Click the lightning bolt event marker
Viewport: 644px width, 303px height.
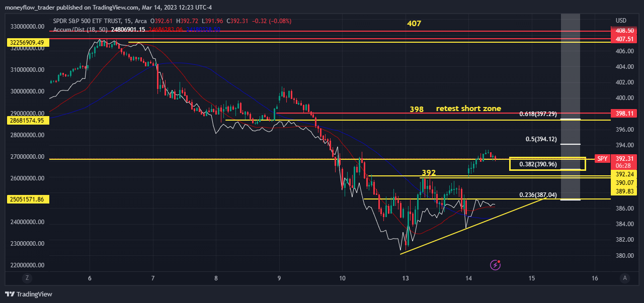[x=496, y=264]
